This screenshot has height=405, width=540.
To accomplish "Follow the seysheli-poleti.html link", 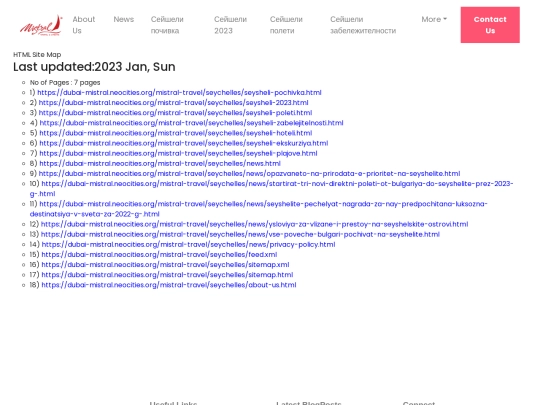I will click(175, 113).
